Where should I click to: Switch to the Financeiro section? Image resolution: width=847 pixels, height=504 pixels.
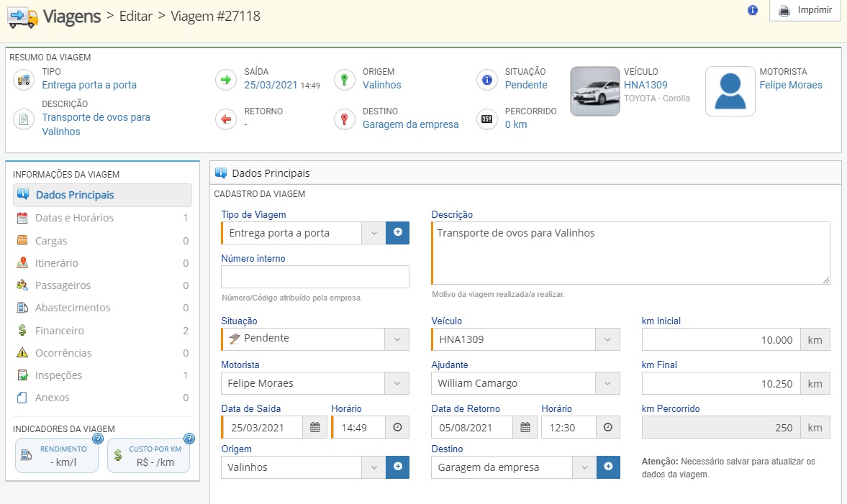[60, 331]
